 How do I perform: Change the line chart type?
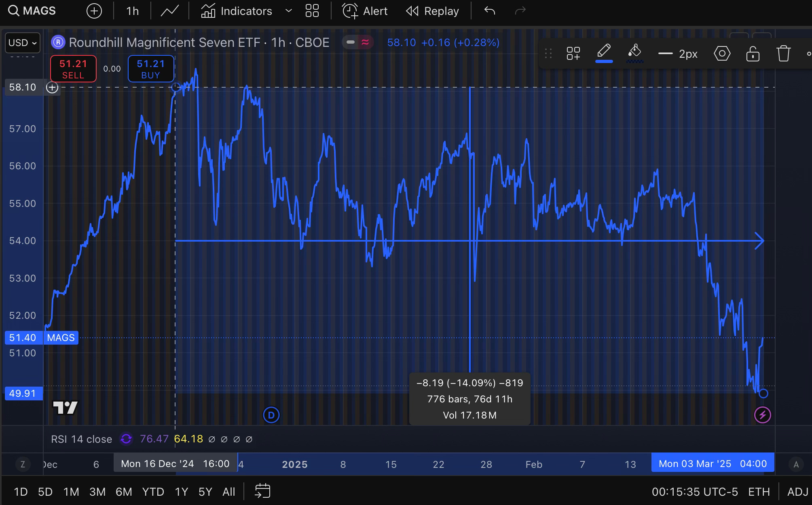tap(170, 11)
